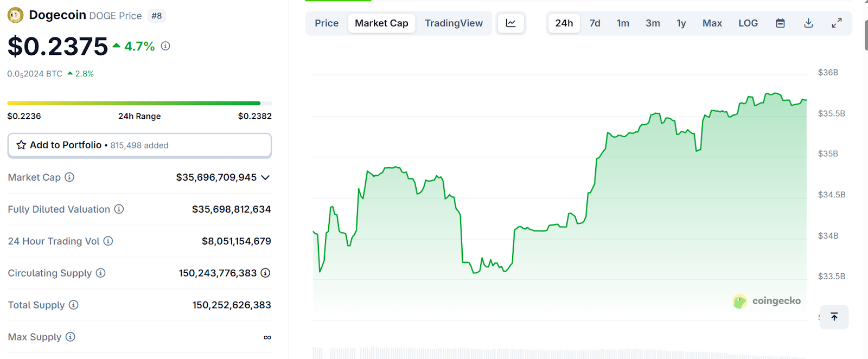
Task: Click the 24 Hour Trading Vol label
Action: click(x=54, y=241)
